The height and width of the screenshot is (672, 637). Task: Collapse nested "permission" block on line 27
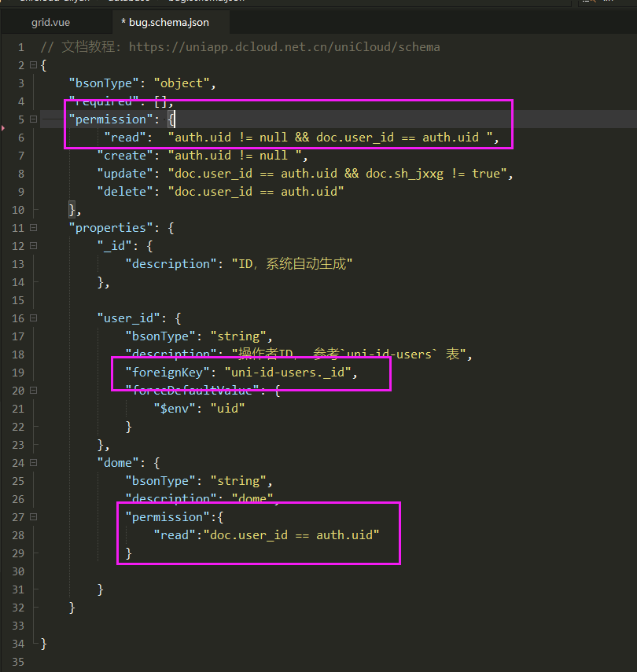click(x=33, y=517)
